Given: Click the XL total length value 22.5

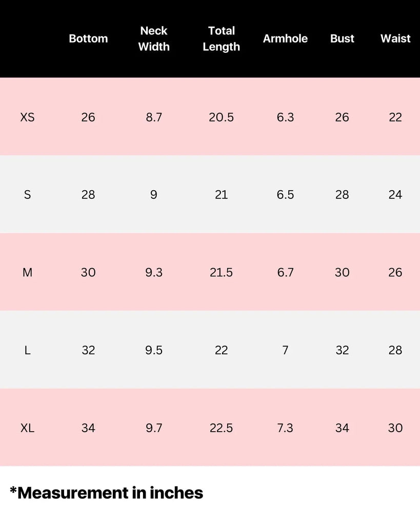Looking at the screenshot, I should pos(221,428).
